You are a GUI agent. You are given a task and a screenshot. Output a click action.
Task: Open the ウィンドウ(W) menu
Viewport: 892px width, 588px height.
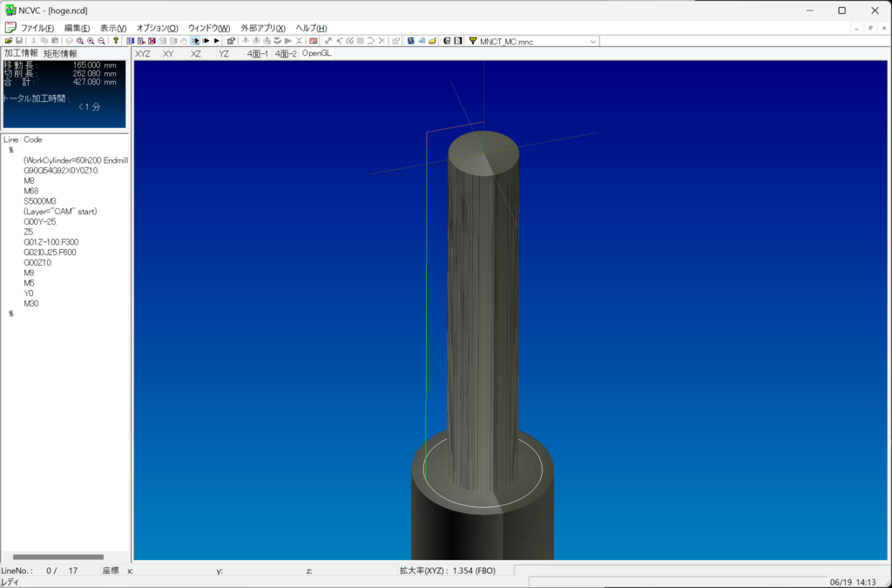209,28
